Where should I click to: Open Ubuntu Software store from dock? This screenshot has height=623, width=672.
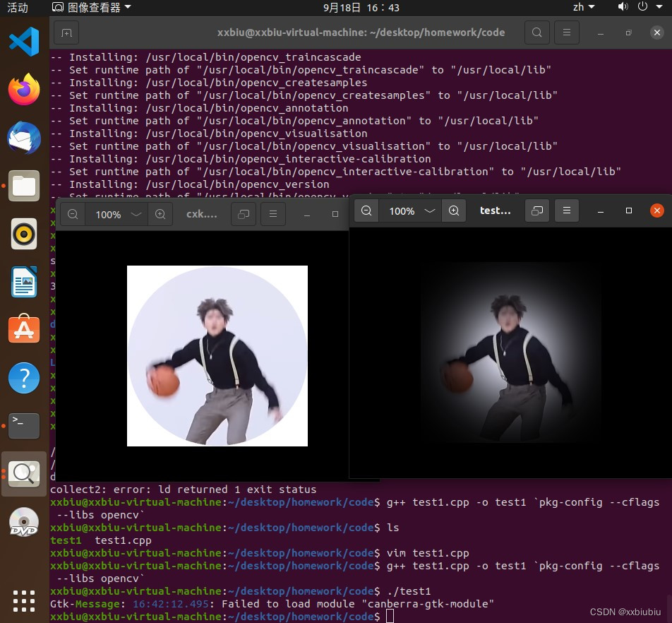tap(24, 329)
